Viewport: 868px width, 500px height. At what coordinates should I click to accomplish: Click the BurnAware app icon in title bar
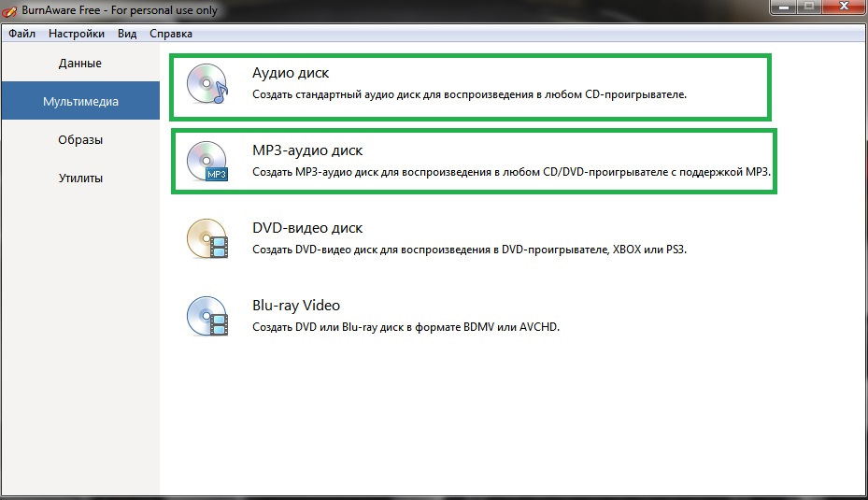pos(9,10)
